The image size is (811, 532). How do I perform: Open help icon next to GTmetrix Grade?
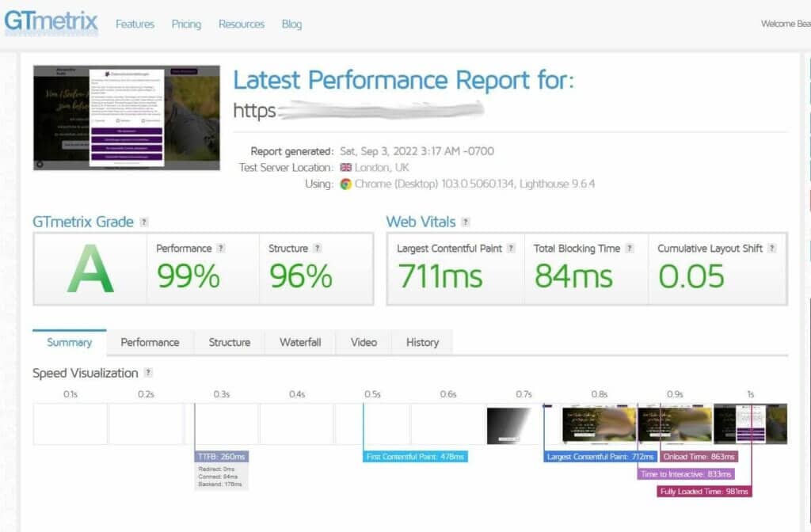tap(144, 222)
